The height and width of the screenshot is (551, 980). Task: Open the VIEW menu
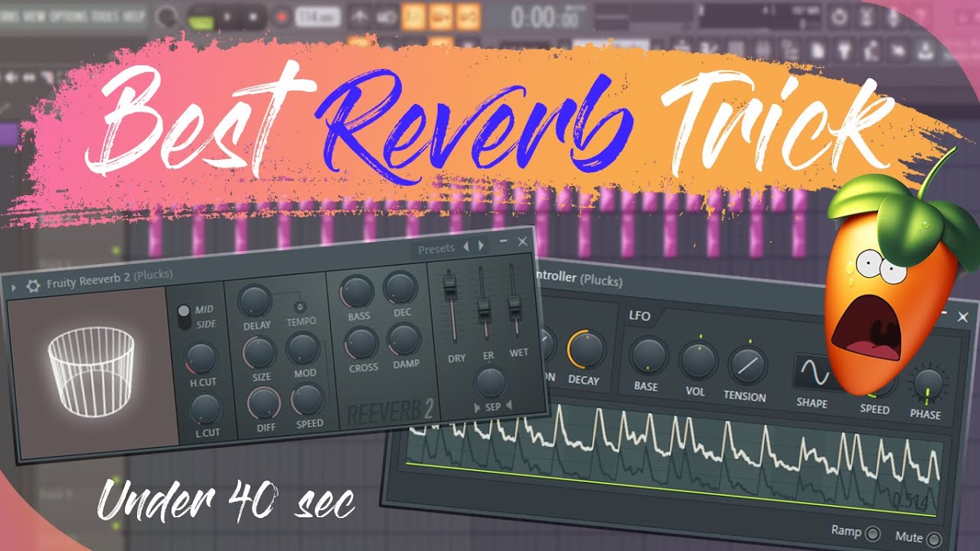[33, 15]
